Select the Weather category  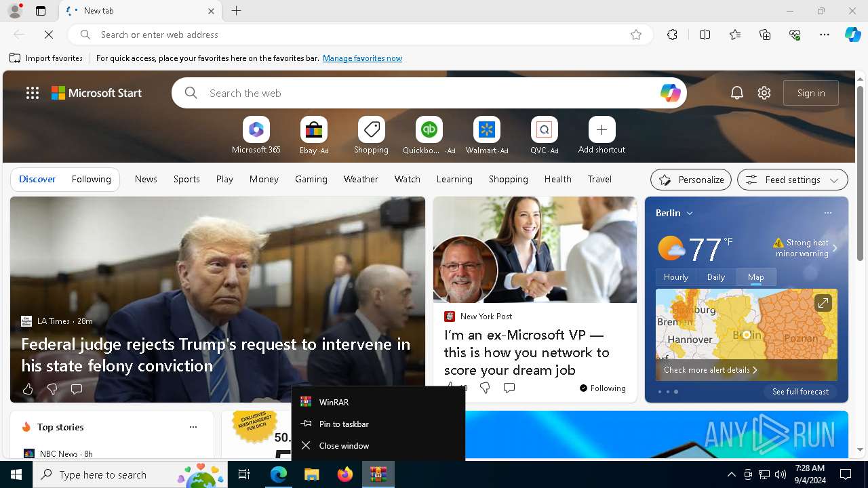[x=361, y=179]
